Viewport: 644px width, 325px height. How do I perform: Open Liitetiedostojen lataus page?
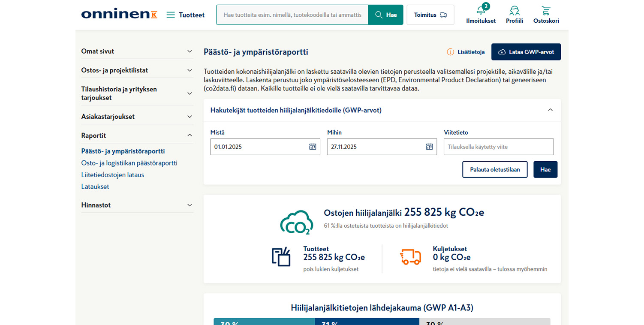click(113, 175)
